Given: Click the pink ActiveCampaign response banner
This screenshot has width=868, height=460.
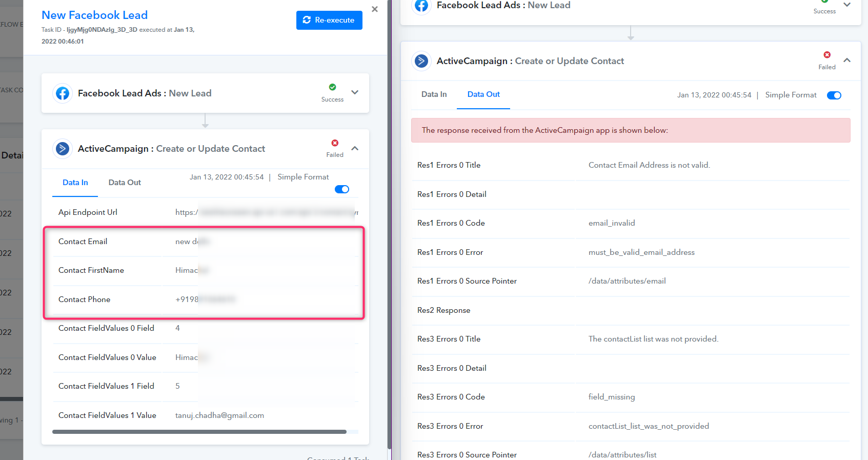Looking at the screenshot, I should pyautogui.click(x=631, y=130).
